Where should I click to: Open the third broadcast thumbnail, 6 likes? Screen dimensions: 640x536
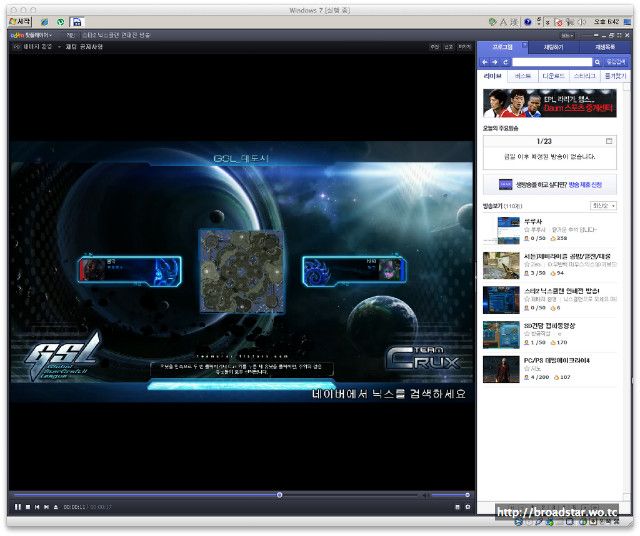[501, 300]
